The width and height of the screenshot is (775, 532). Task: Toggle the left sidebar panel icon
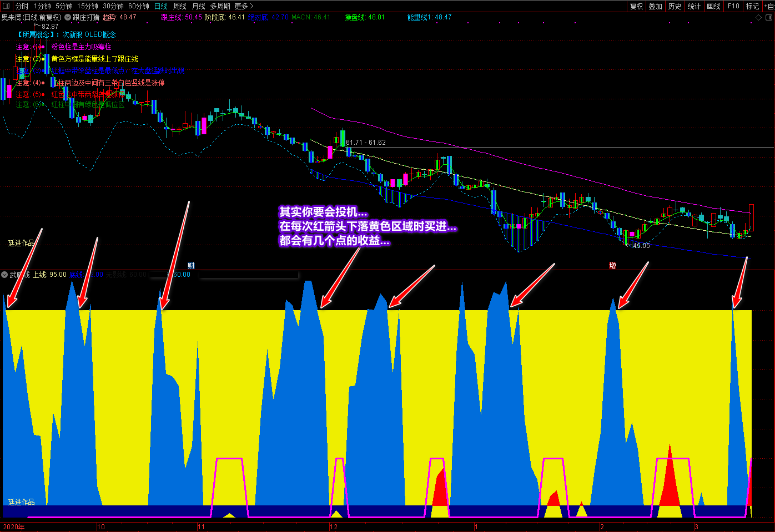click(6, 6)
